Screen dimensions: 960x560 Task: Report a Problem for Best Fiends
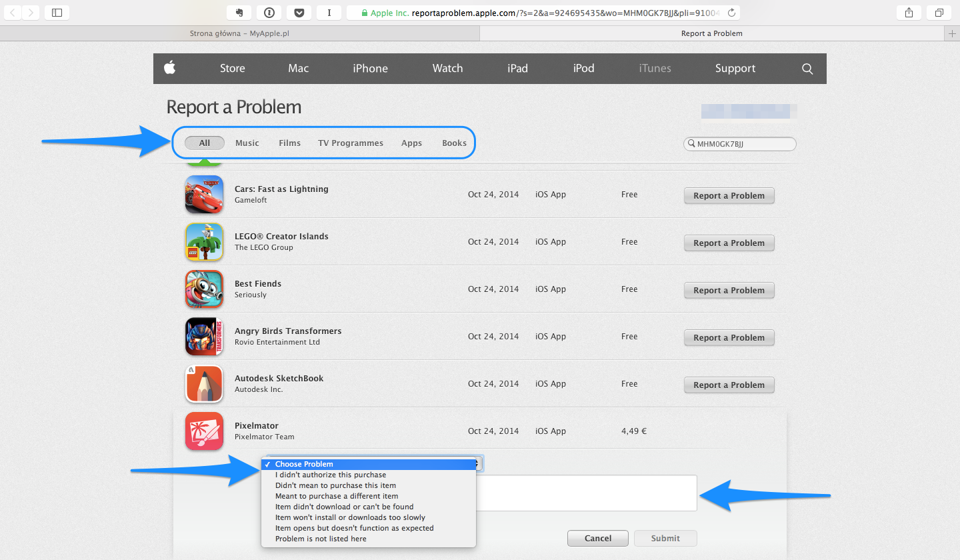(729, 290)
